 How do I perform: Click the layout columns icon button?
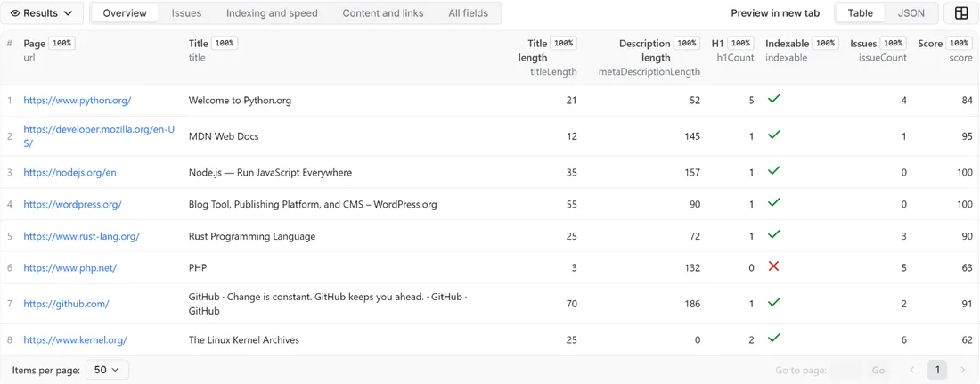[x=961, y=13]
